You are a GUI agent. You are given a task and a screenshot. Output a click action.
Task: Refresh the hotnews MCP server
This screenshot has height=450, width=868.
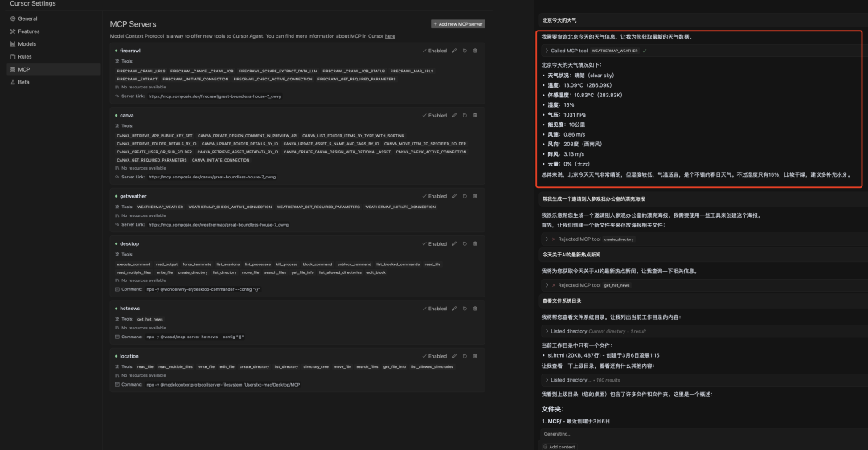465,309
